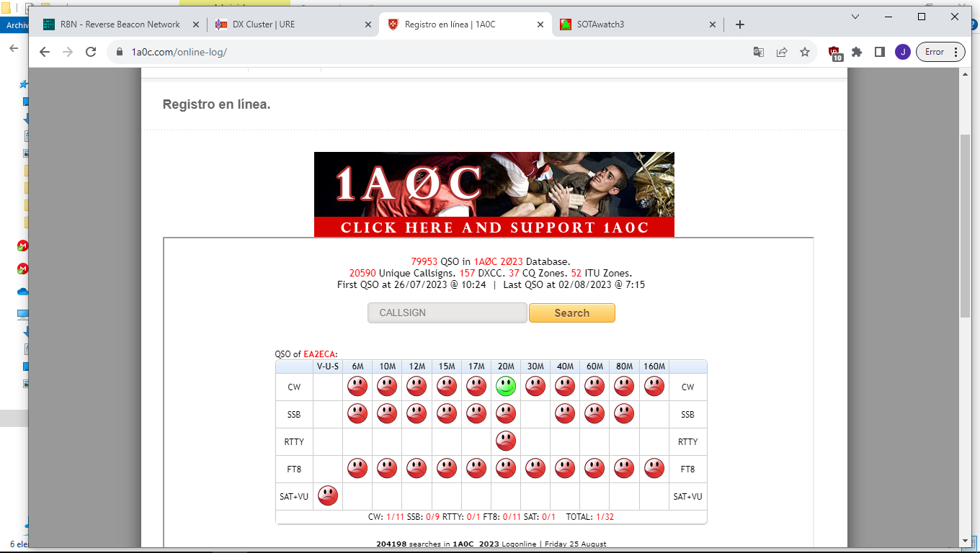Screen dimensions: 980x553
Task: Open the Chrome extensions puzzle icon
Action: coord(857,52)
